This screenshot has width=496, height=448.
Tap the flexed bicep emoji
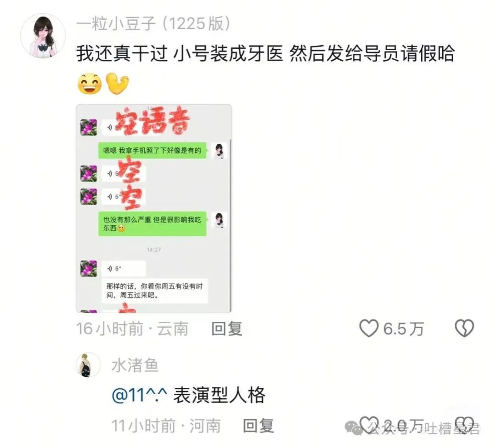coord(117,84)
